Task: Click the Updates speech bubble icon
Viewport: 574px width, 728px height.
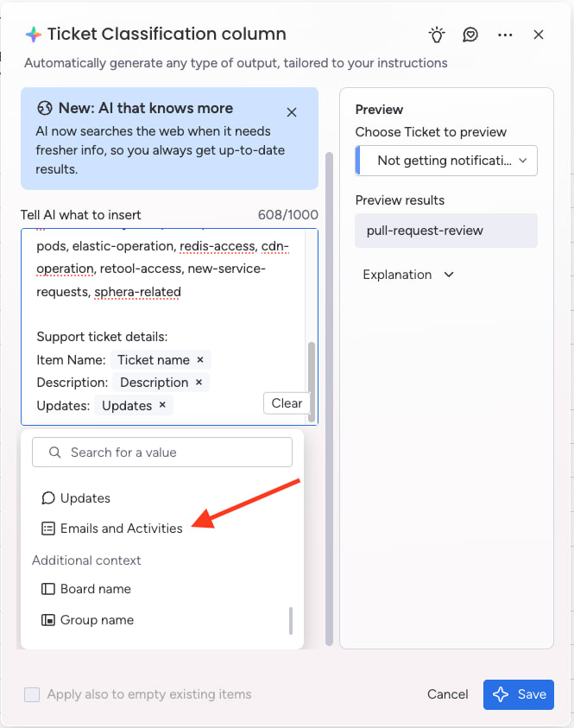Action: tap(48, 498)
